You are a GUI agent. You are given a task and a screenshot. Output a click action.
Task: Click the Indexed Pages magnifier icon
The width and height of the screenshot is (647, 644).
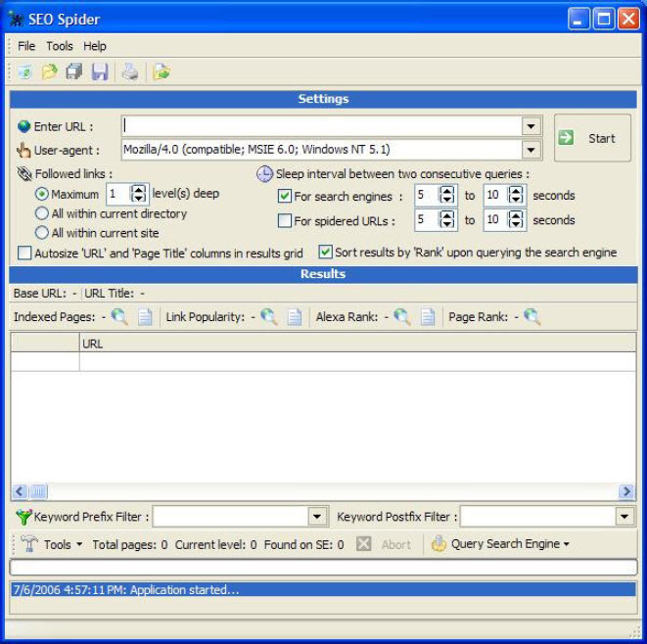coord(119,317)
